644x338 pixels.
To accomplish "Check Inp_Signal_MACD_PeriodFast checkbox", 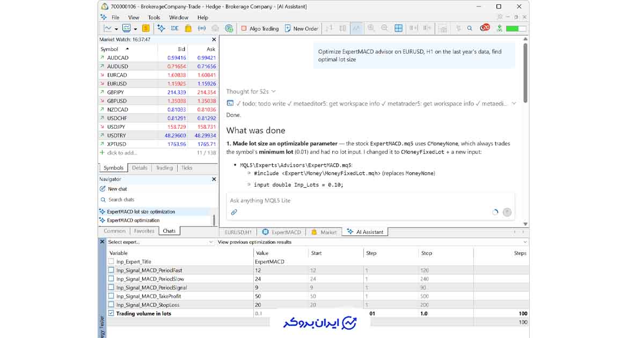I will (x=111, y=270).
